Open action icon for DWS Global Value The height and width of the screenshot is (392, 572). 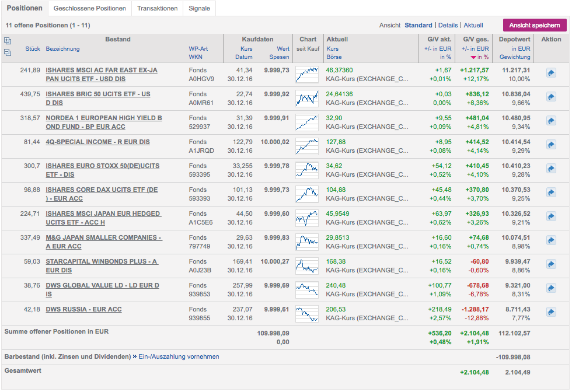click(551, 288)
